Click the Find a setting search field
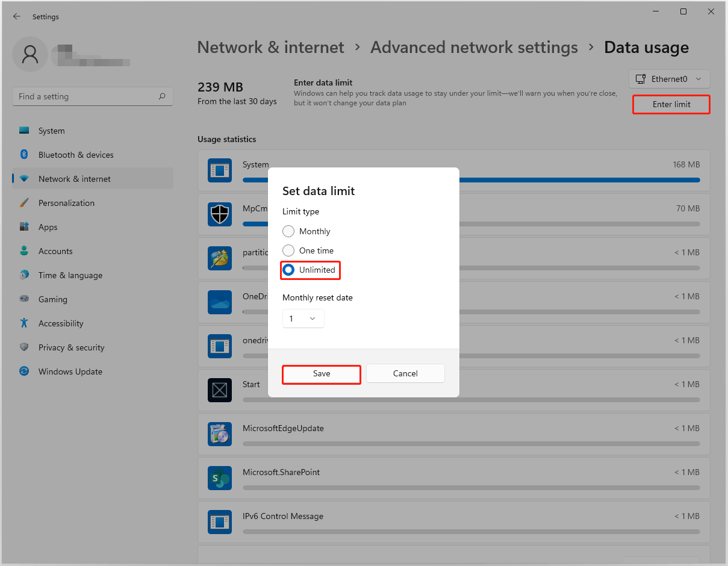The height and width of the screenshot is (566, 728). 84,96
